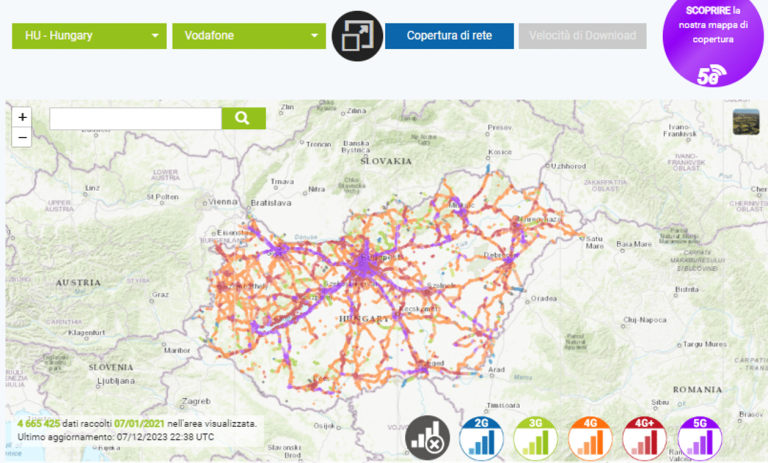Click the green search magnifier button
The width and height of the screenshot is (768, 463).
point(243,119)
